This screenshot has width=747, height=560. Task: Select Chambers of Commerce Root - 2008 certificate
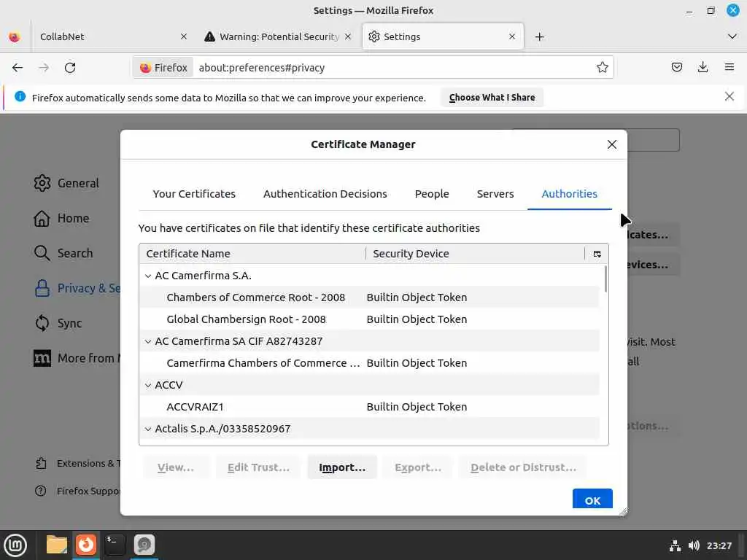[x=369, y=297]
